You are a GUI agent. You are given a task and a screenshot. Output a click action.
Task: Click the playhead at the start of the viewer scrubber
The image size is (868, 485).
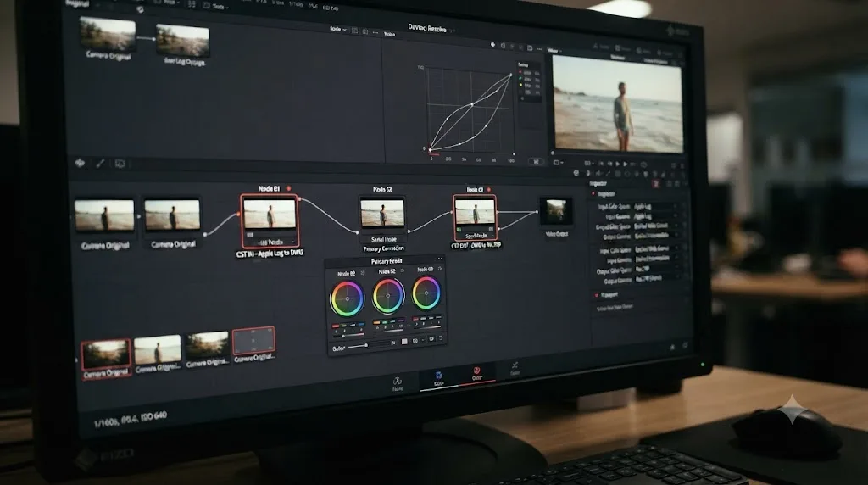tap(553, 153)
